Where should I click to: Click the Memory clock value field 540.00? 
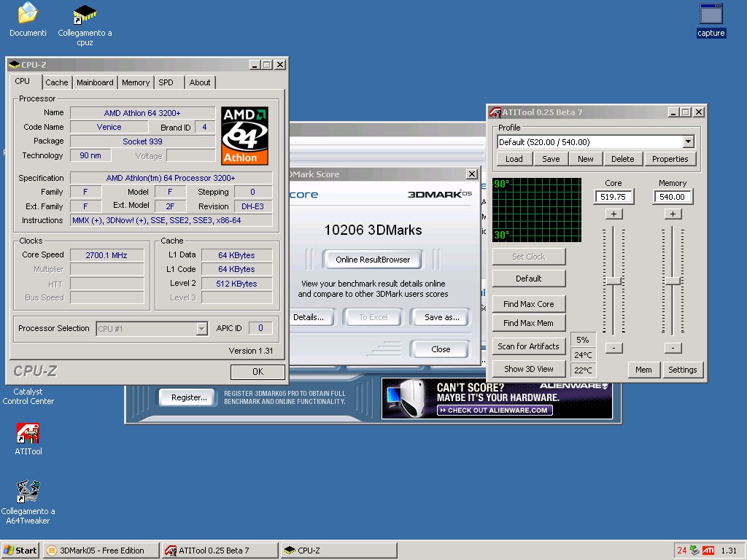[x=672, y=197]
